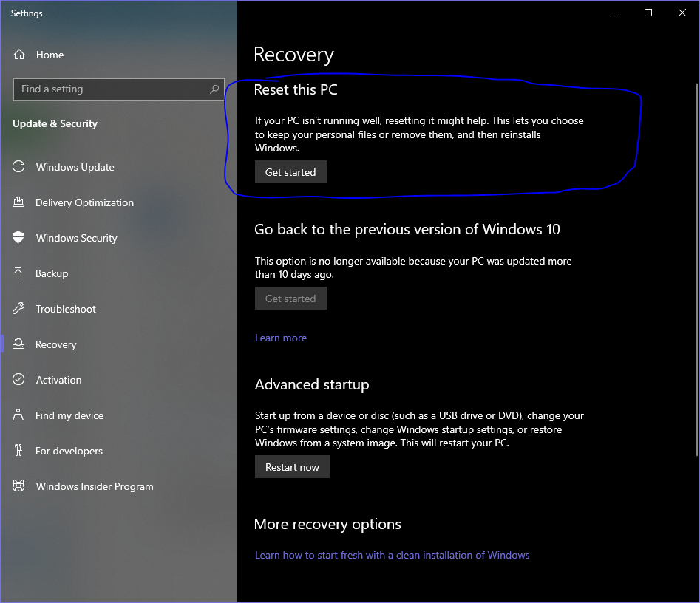
Task: Click the Troubleshoot wrench icon
Action: pos(18,308)
